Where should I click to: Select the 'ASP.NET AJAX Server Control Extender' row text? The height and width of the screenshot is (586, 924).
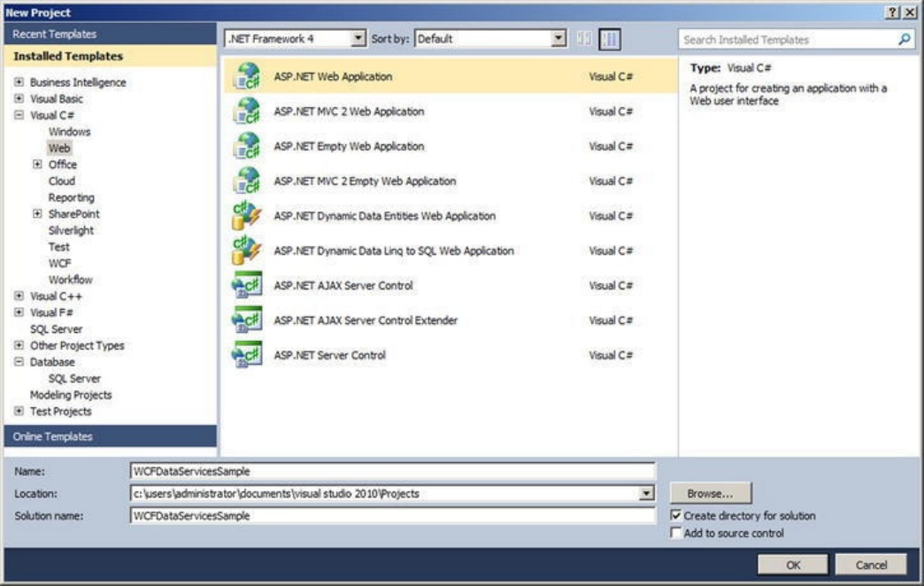pyautogui.click(x=366, y=320)
